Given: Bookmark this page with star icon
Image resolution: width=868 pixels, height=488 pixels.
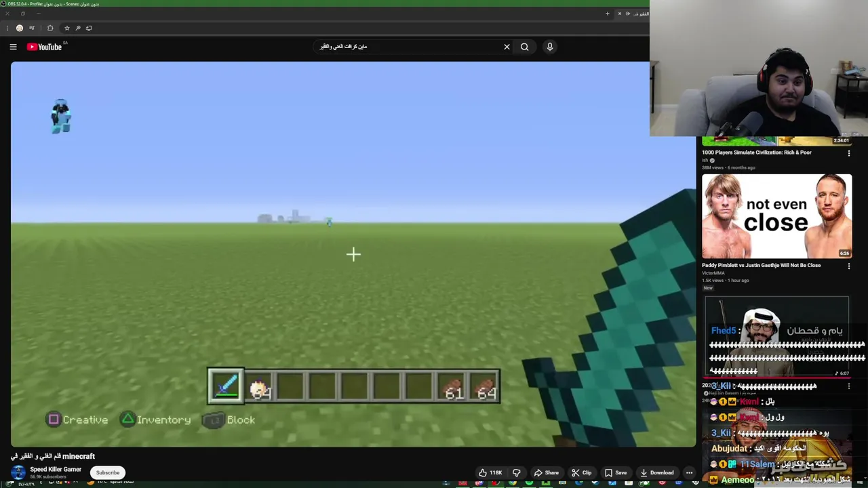Looking at the screenshot, I should tap(66, 28).
